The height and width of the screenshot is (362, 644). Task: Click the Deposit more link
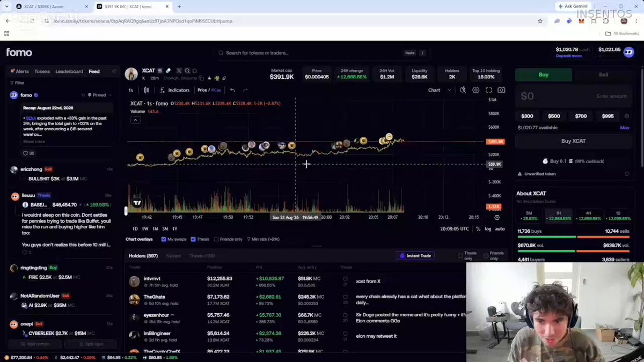pyautogui.click(x=568, y=56)
